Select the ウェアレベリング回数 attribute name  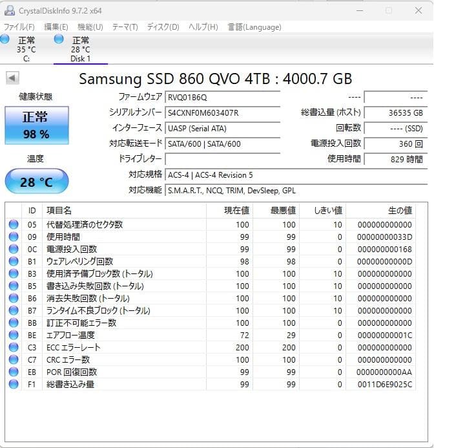(79, 261)
